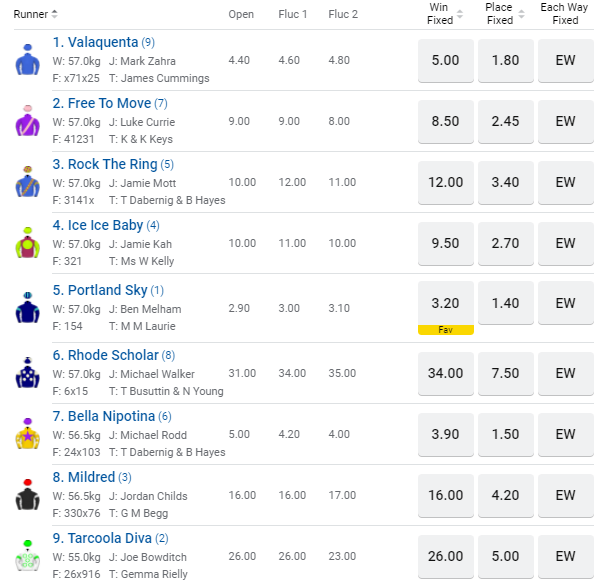Select Rhode Scholar win odds 34.00
Viewport: 606px width, 583px height.
click(x=446, y=373)
